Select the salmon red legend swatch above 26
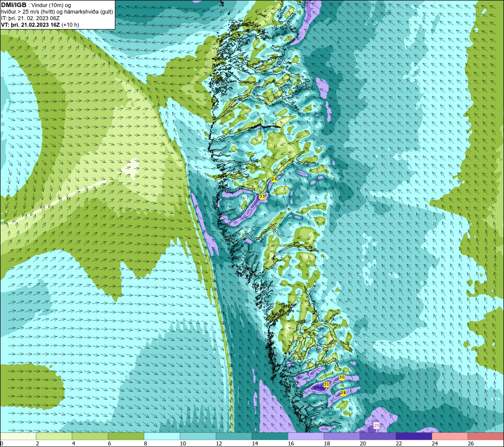Screen dimensions: 504x447 (x=486, y=436)
